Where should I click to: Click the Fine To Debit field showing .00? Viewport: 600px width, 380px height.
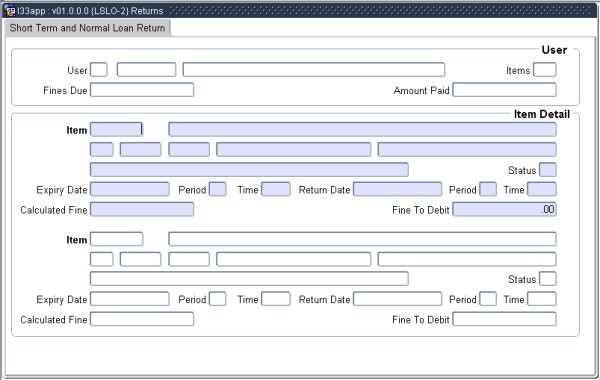point(504,209)
